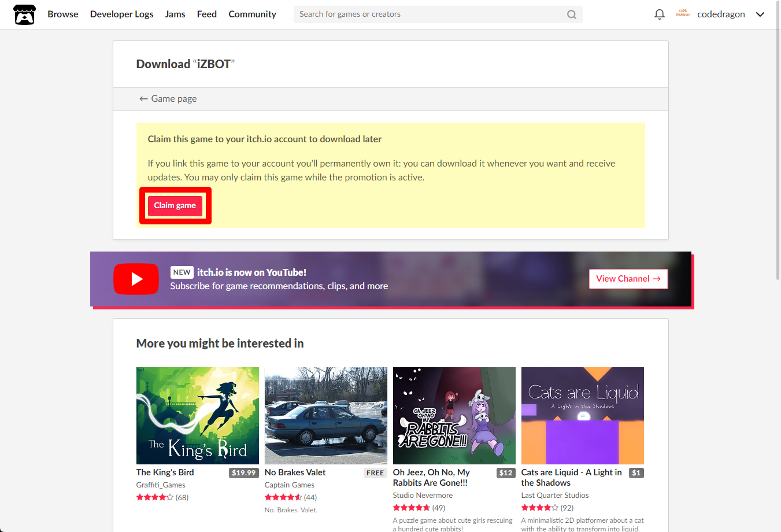
Task: Click the NEW badge in YouTube banner
Action: click(182, 272)
